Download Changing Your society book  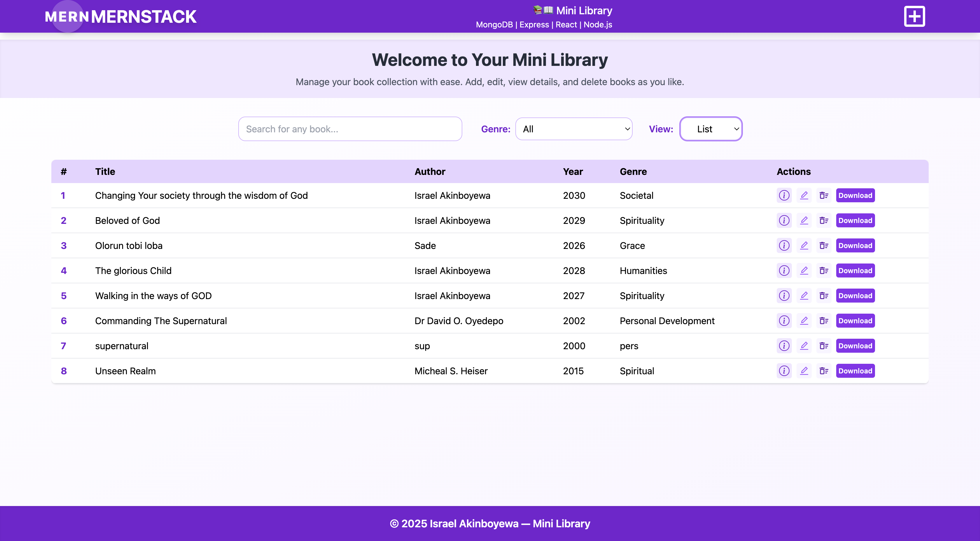tap(855, 195)
